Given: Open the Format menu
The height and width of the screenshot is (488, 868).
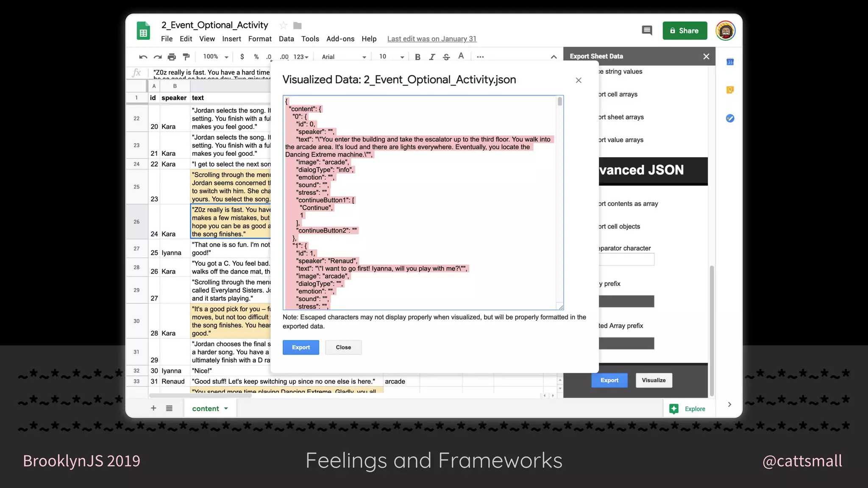Looking at the screenshot, I should point(259,39).
